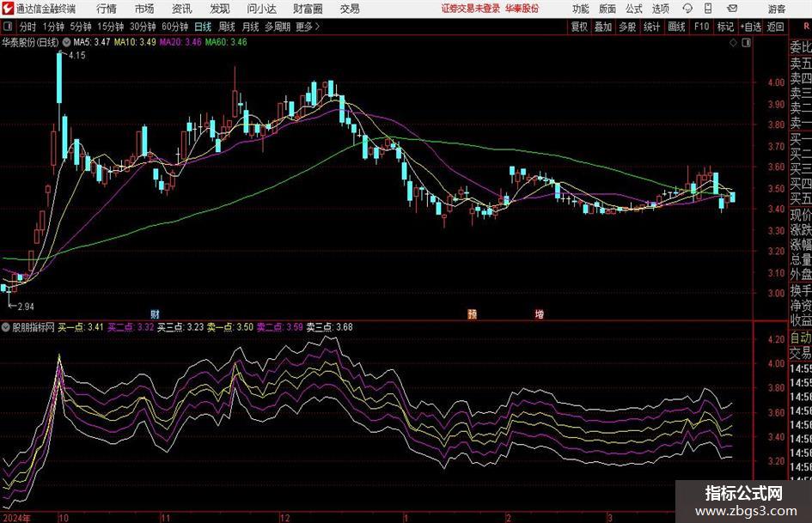The image size is (812, 523).
Task: Open the 行情 menu
Action: point(107,9)
